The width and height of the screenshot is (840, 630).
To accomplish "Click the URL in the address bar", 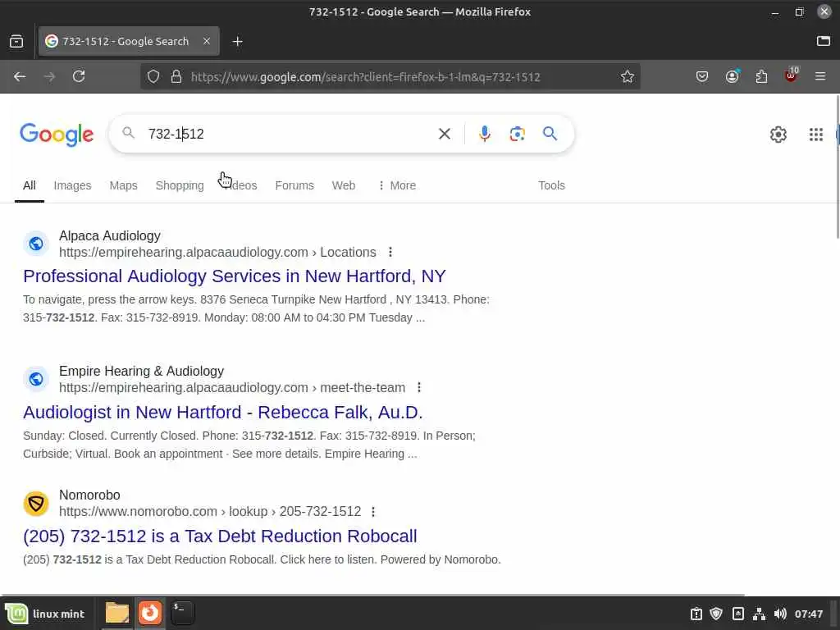I will click(x=365, y=76).
